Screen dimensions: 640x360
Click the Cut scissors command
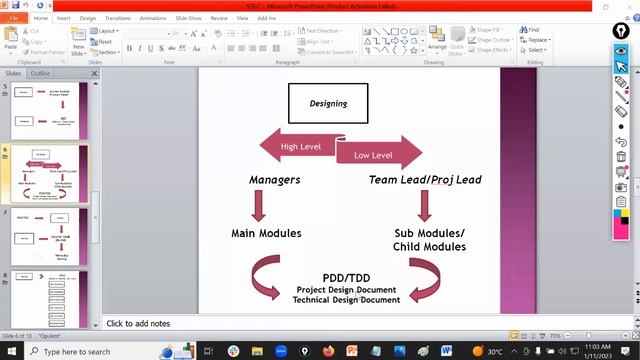point(31,31)
